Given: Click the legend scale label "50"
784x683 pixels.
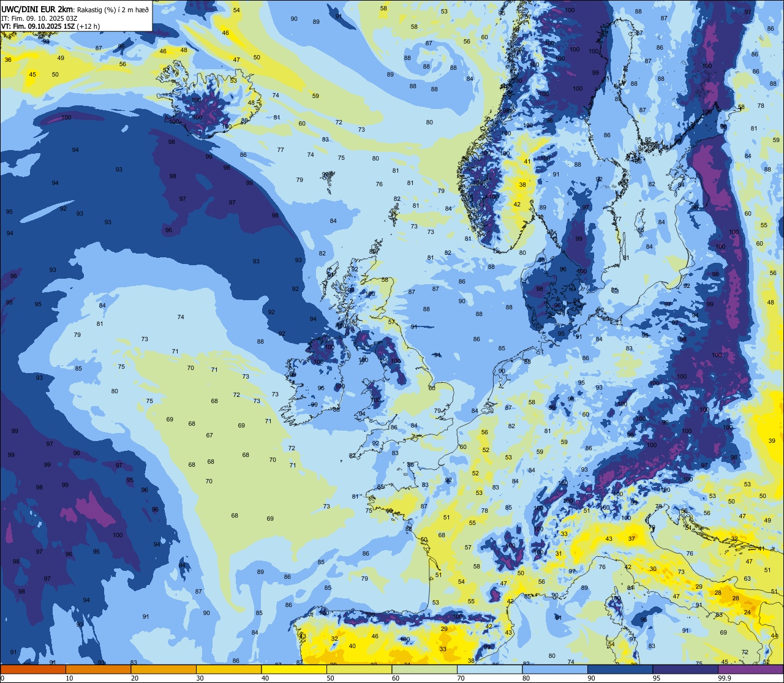Looking at the screenshot, I should [x=330, y=678].
